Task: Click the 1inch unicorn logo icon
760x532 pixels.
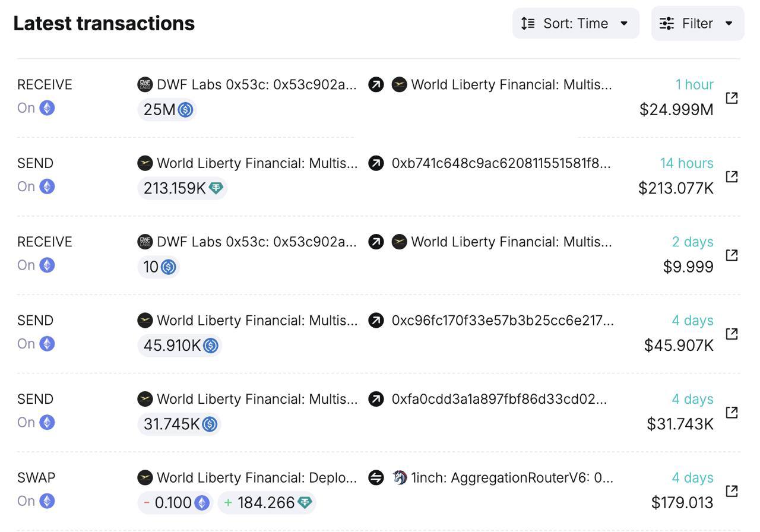Action: (400, 477)
